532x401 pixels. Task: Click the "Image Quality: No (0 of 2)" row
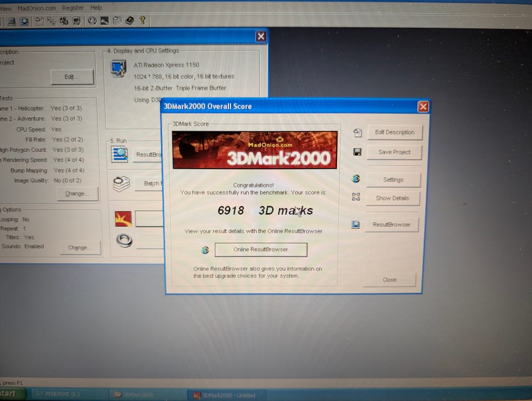[48, 181]
